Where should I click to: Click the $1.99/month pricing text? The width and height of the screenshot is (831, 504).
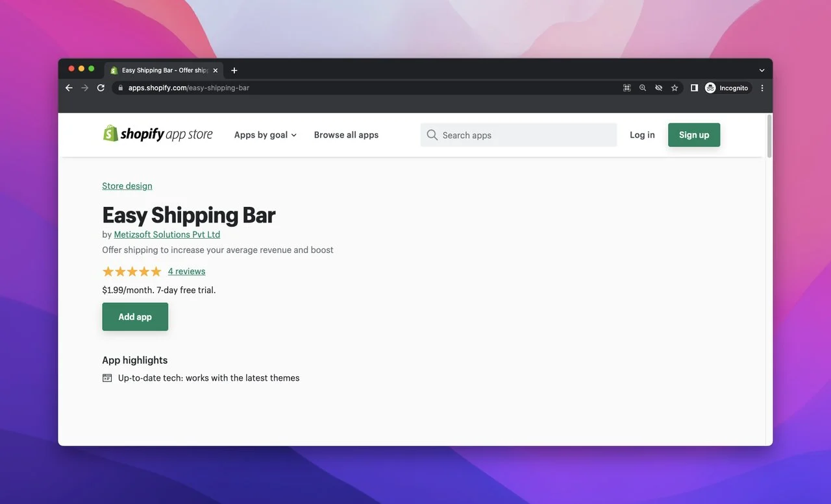(x=159, y=290)
